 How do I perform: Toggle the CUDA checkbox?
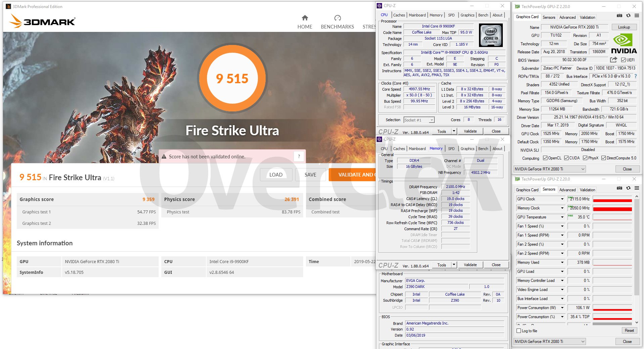(x=566, y=158)
